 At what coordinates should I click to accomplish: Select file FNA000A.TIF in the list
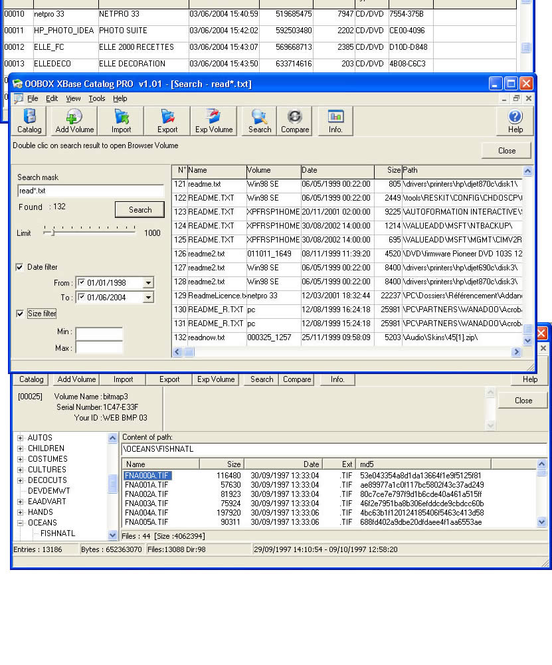(147, 476)
